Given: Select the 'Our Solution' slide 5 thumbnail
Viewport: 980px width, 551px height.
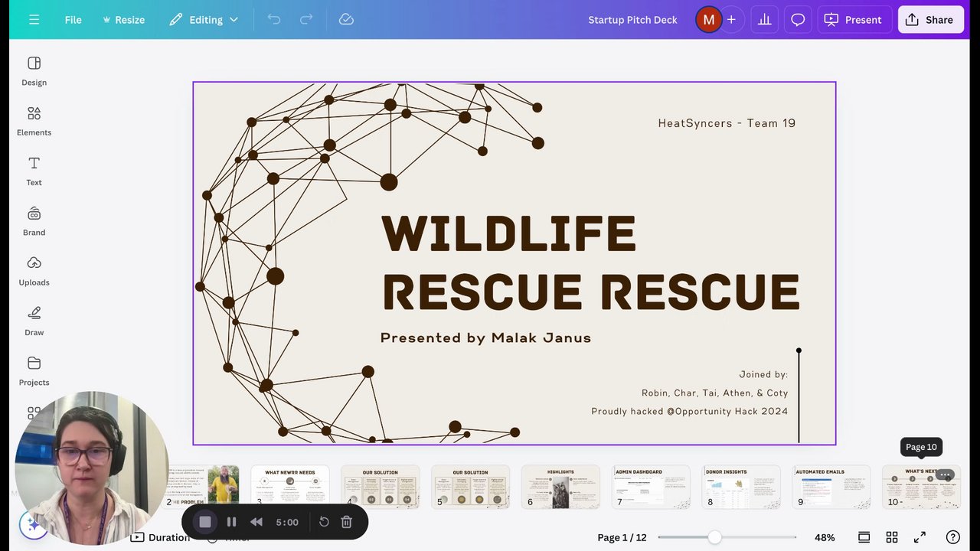Looking at the screenshot, I should 471,487.
